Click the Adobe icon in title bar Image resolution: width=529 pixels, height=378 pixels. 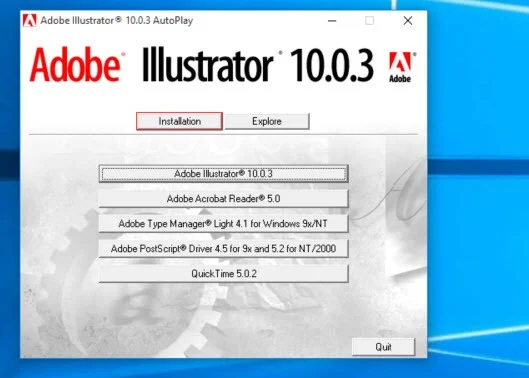pyautogui.click(x=29, y=21)
